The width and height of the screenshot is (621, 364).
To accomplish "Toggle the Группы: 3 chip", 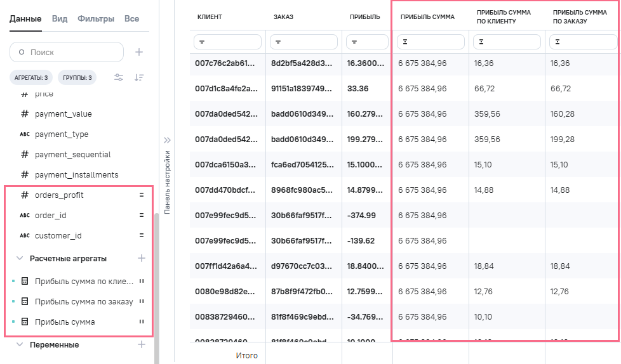I will (77, 78).
